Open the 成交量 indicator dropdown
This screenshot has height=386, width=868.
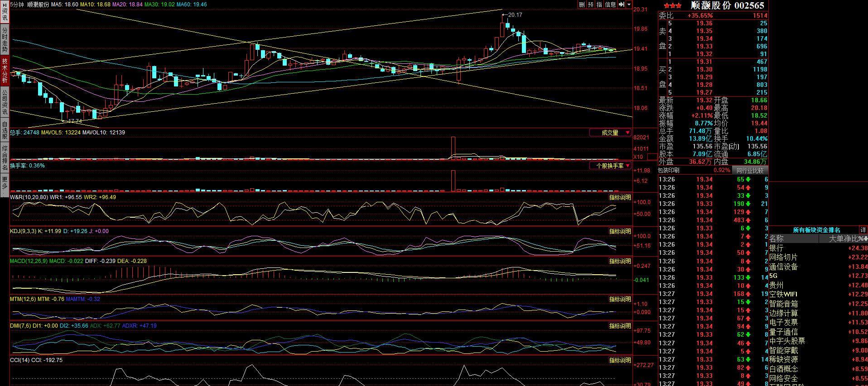(610, 133)
